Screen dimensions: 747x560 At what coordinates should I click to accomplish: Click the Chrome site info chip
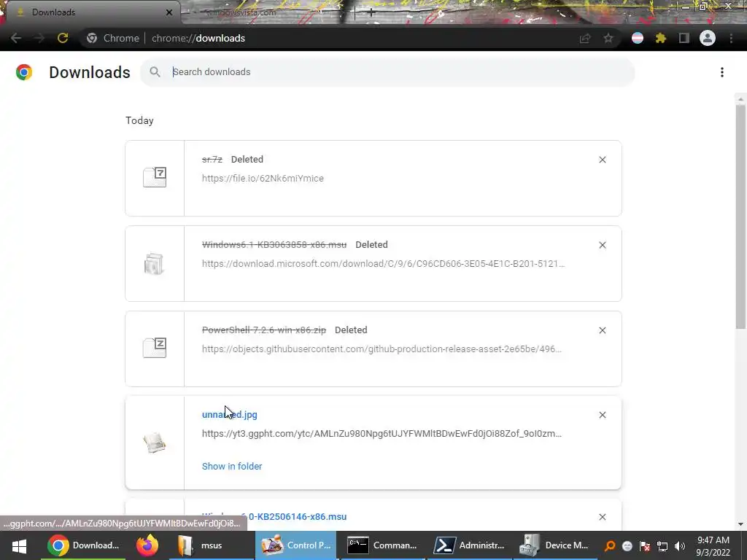(x=113, y=38)
